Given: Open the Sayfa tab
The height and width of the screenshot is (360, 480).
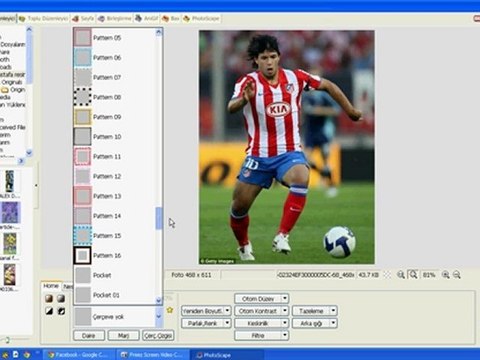Looking at the screenshot, I should pos(83,19).
